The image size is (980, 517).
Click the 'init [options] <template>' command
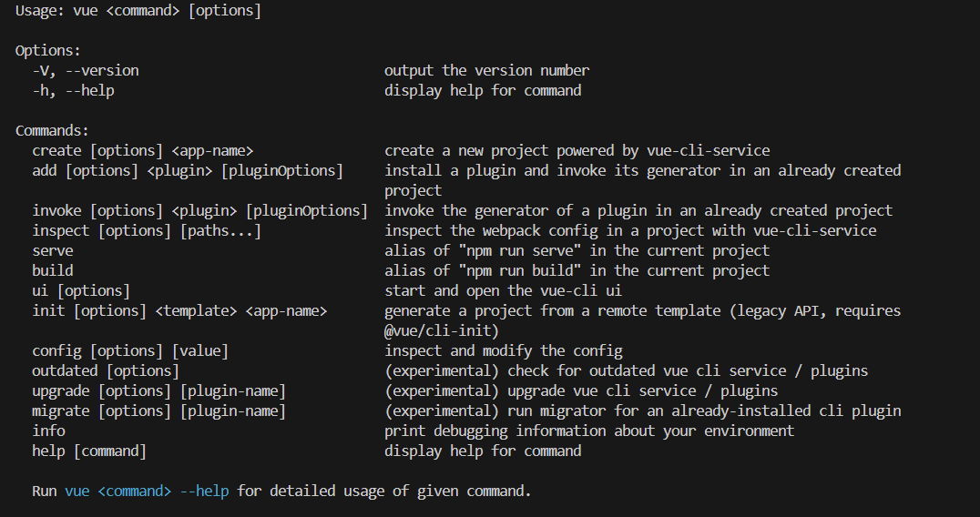pyautogui.click(x=179, y=310)
